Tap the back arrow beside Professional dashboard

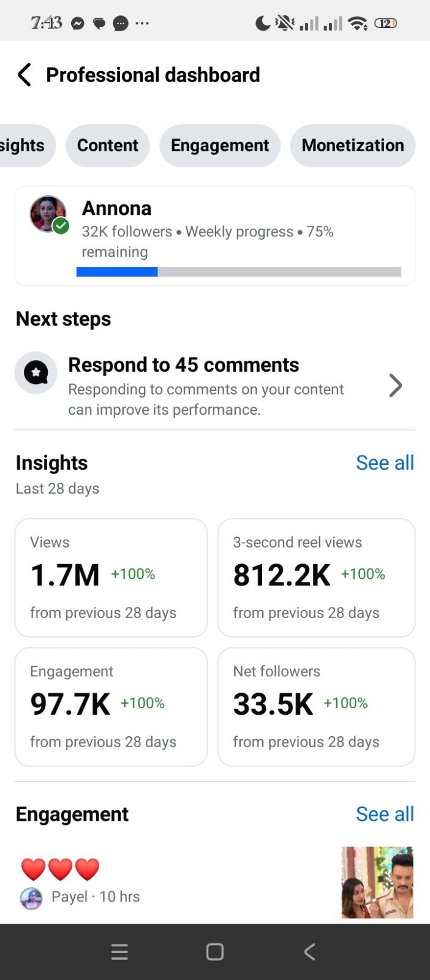pyautogui.click(x=24, y=75)
